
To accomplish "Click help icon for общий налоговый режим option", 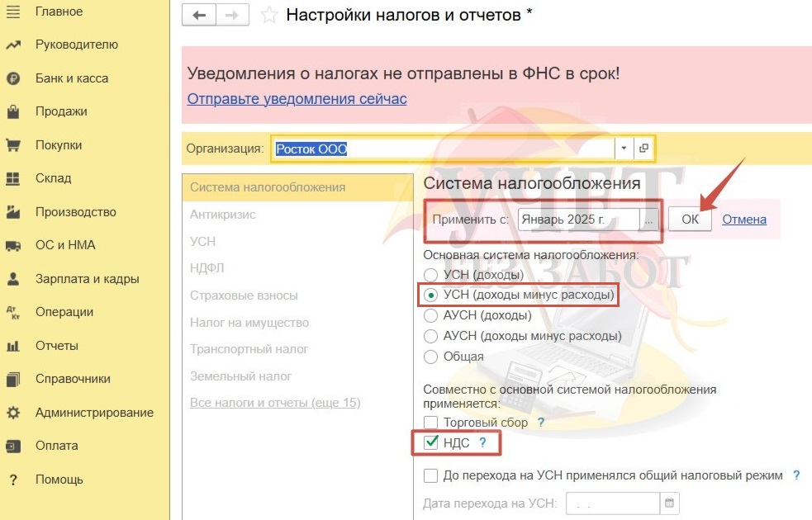I will point(796,475).
